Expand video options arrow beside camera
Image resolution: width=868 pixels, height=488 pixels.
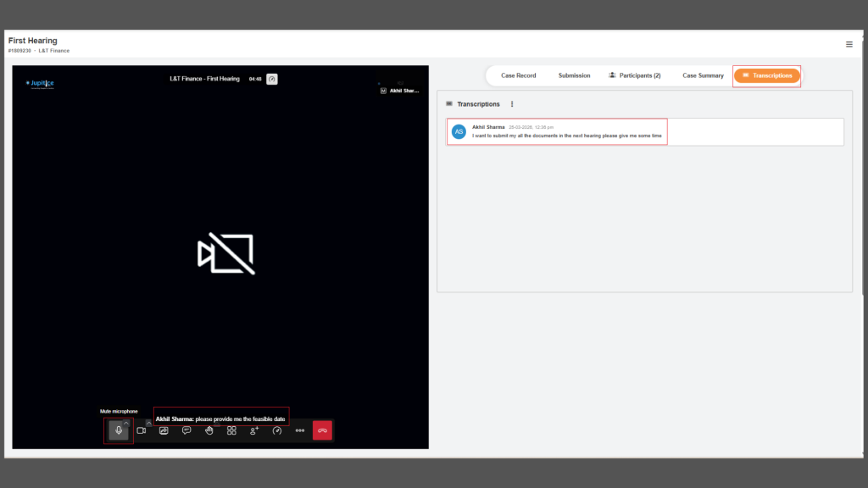(149, 423)
